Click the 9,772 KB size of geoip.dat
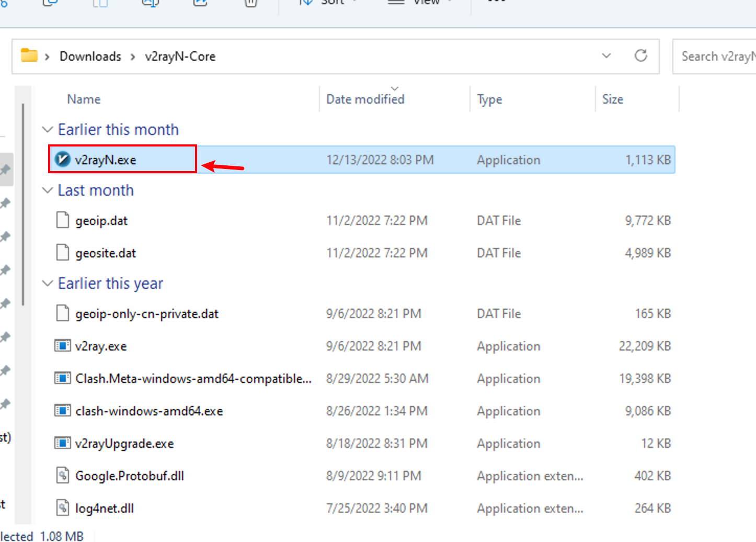The height and width of the screenshot is (542, 756). (648, 220)
